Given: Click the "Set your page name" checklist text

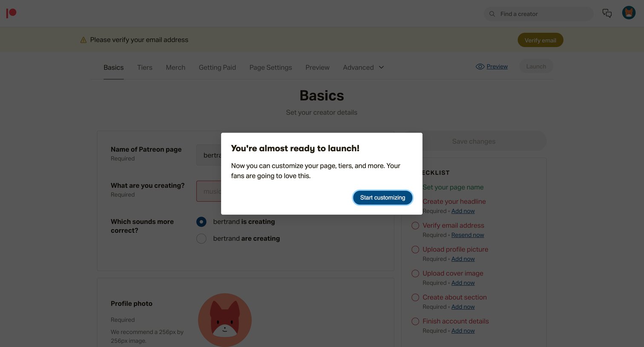Looking at the screenshot, I should coord(453,187).
